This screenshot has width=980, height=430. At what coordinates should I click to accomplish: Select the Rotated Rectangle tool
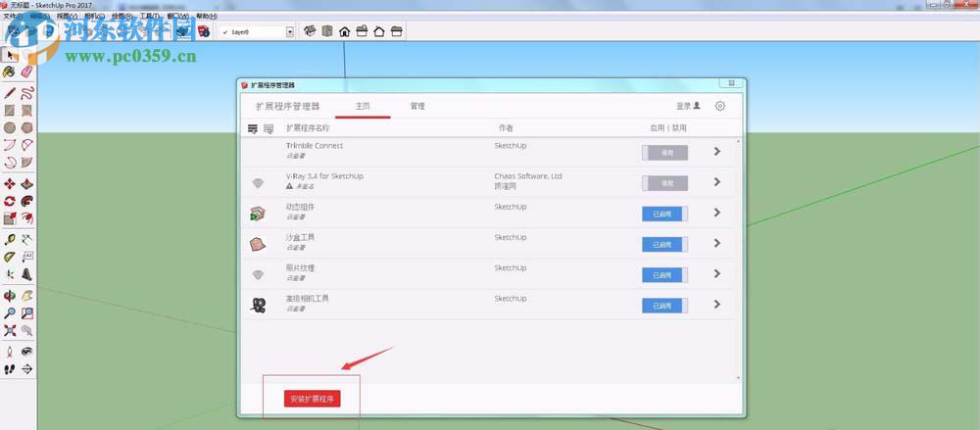tap(26, 111)
